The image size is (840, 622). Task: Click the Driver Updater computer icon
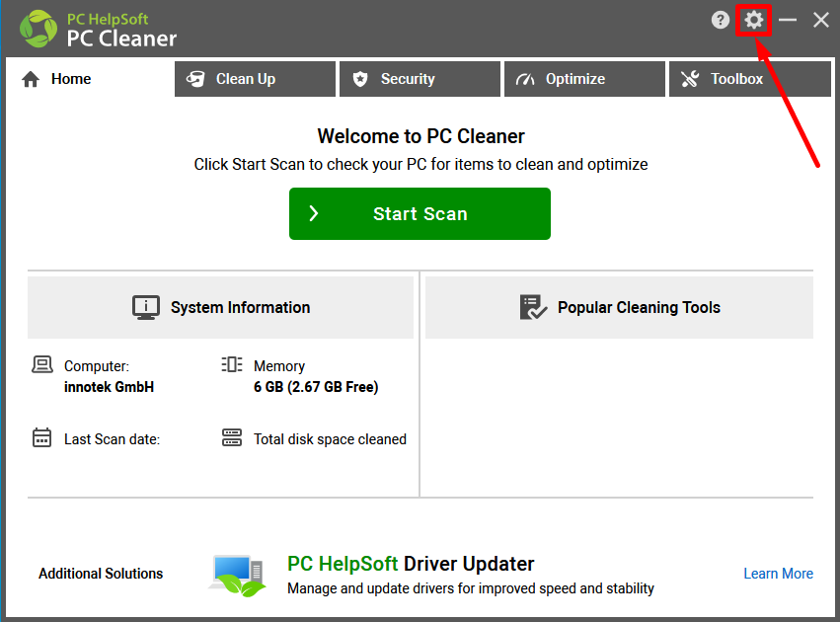(x=237, y=576)
